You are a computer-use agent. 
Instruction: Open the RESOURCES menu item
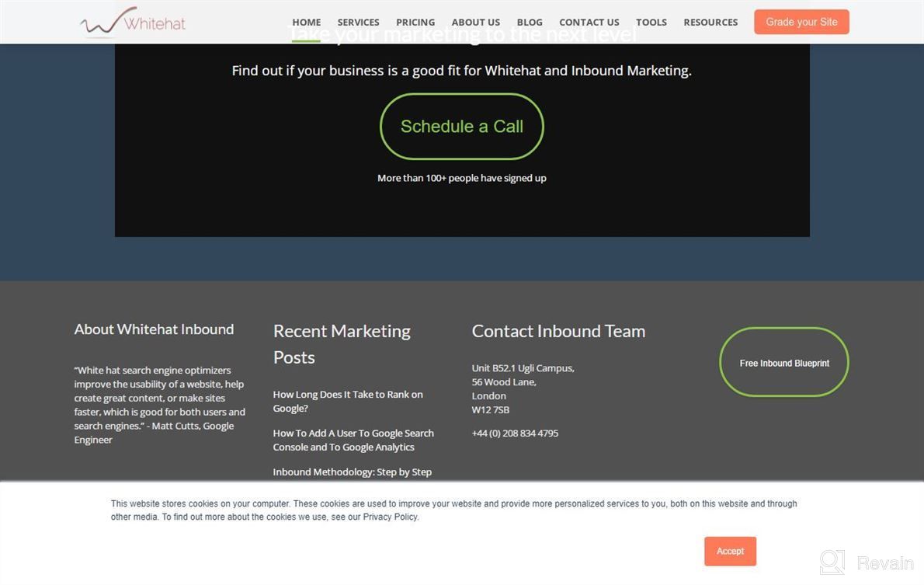click(710, 23)
